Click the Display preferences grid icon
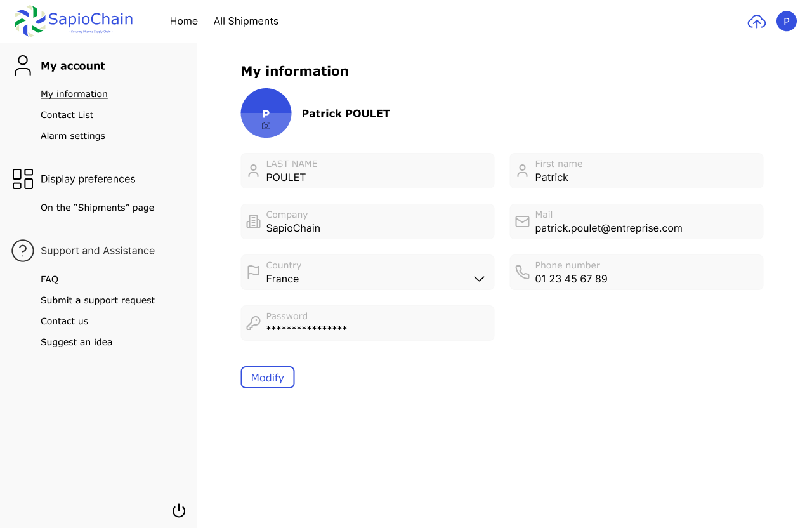This screenshot has width=812, height=528. tap(23, 179)
